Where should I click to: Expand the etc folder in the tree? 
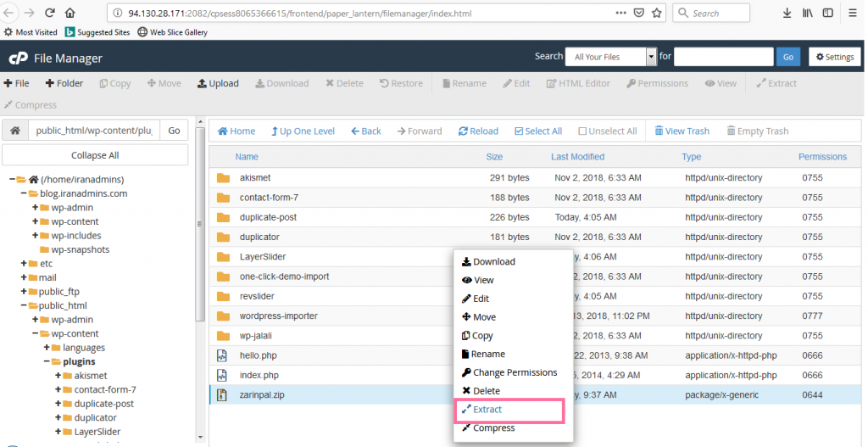tap(24, 264)
